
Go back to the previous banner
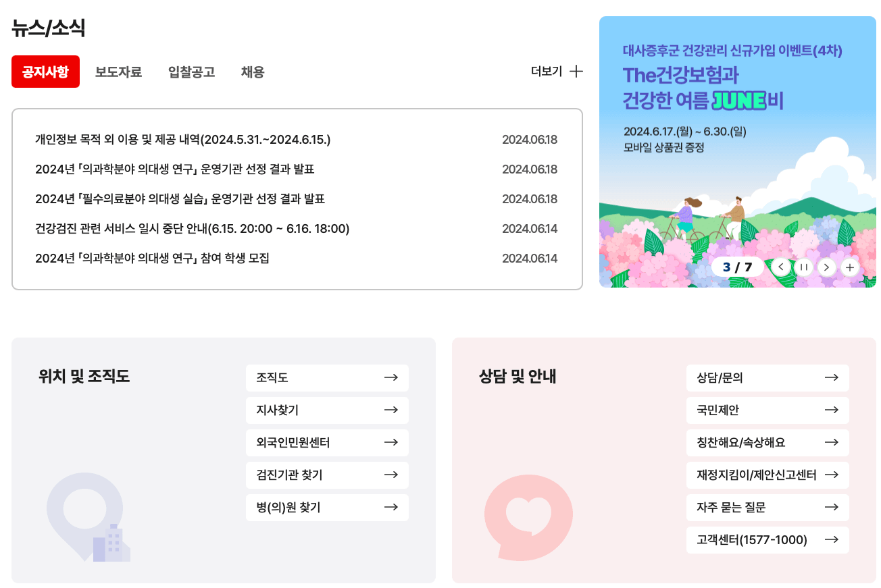(780, 267)
